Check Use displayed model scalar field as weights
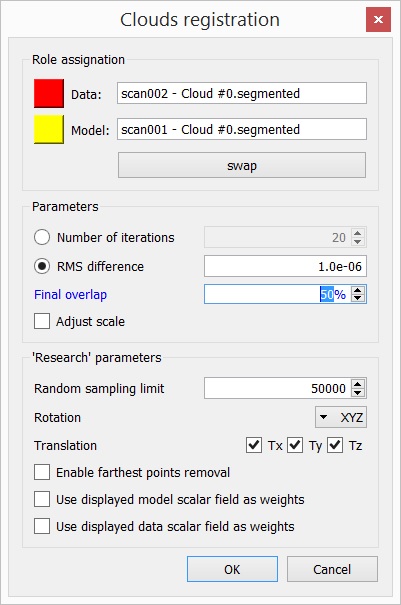The width and height of the screenshot is (401, 605). 42,499
